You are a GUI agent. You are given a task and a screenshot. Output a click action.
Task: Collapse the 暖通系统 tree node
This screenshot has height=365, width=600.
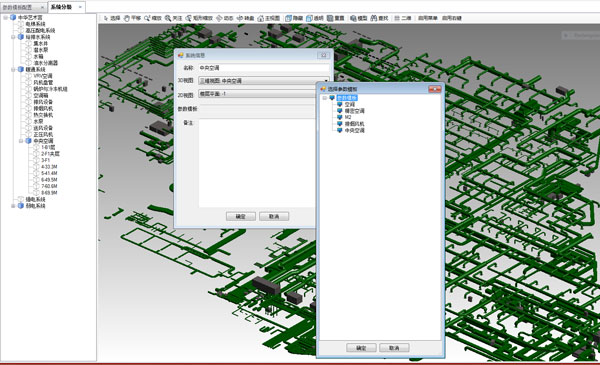[13, 69]
